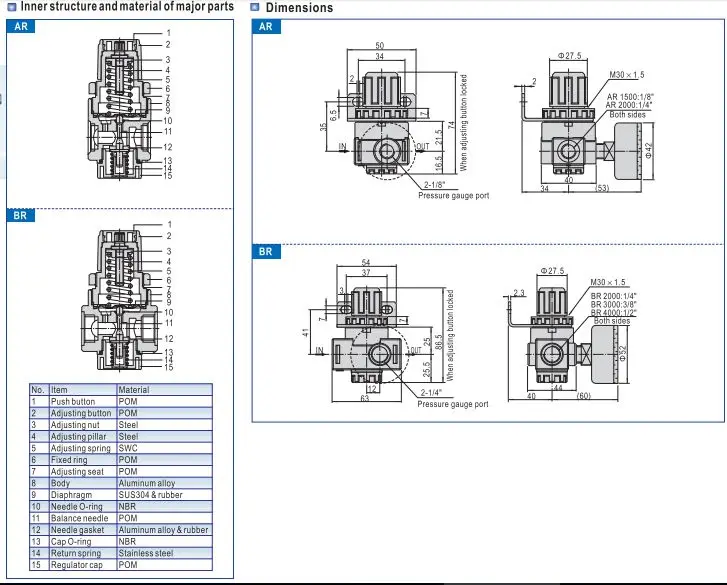Click the AR label in the Inner structure panel

(x=21, y=26)
